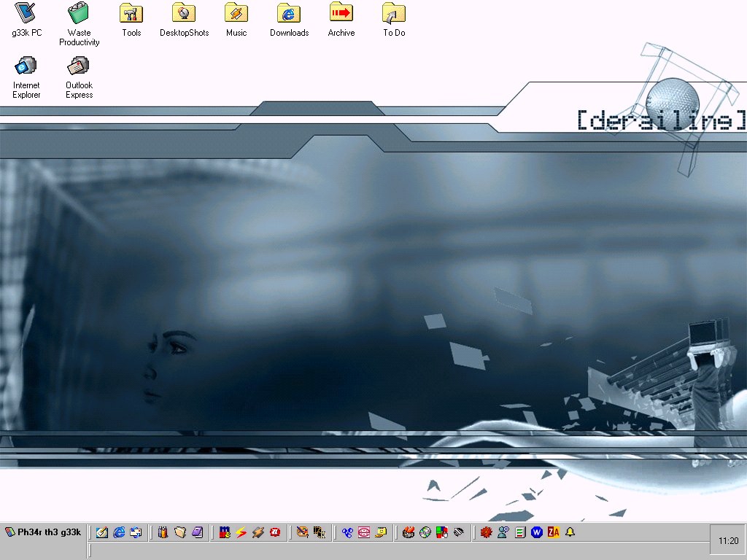Screen dimensions: 747x560
Task: Click the yellow lightning bolt taskbar icon
Action: (241, 533)
